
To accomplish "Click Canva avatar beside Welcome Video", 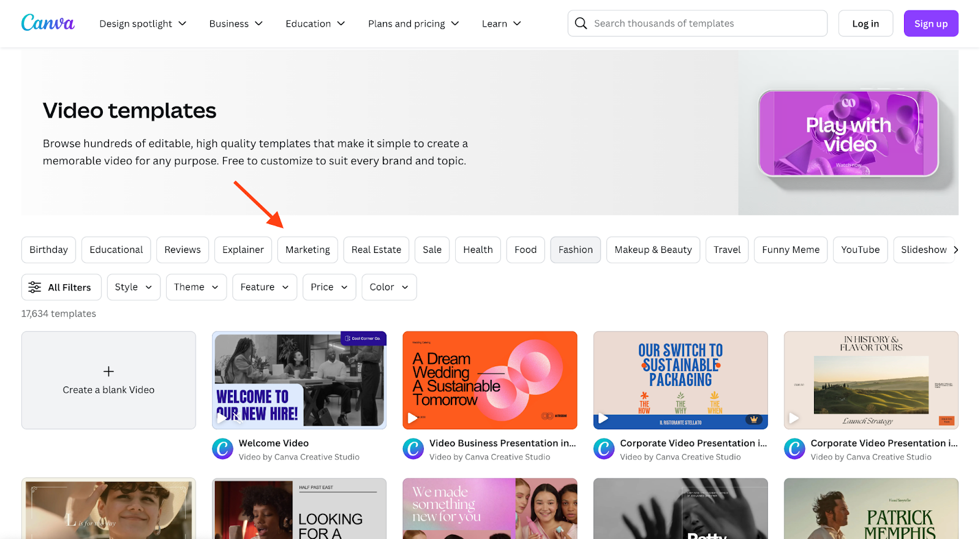I will pos(223,449).
